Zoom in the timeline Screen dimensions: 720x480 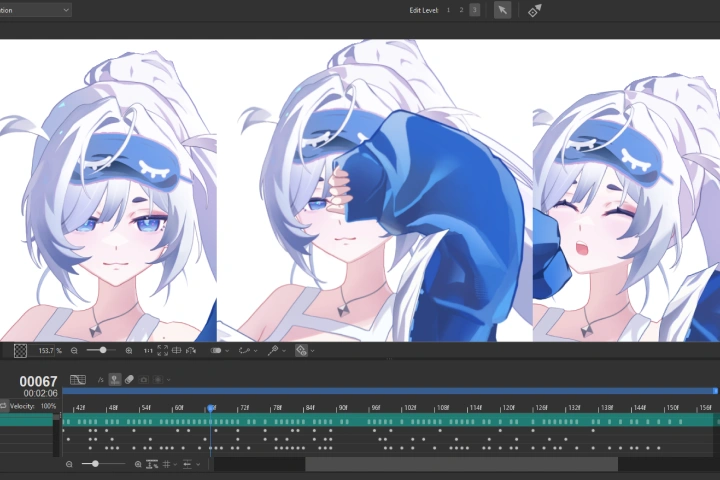tap(138, 464)
